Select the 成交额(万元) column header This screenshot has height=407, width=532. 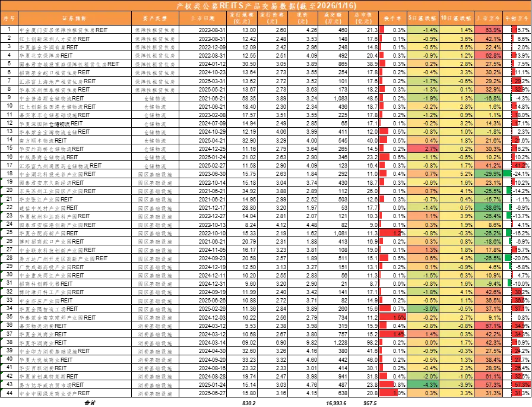tap(333, 18)
